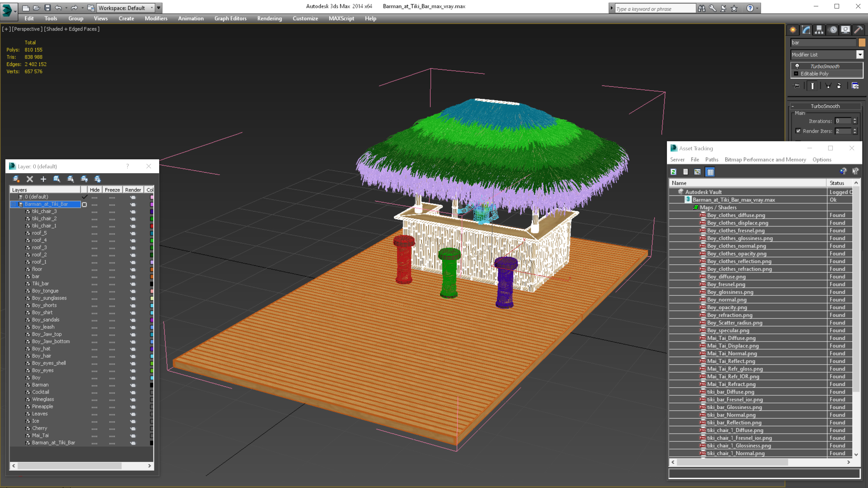The image size is (868, 488).
Task: Open the Undo history dropdown arrow
Action: (x=66, y=8)
